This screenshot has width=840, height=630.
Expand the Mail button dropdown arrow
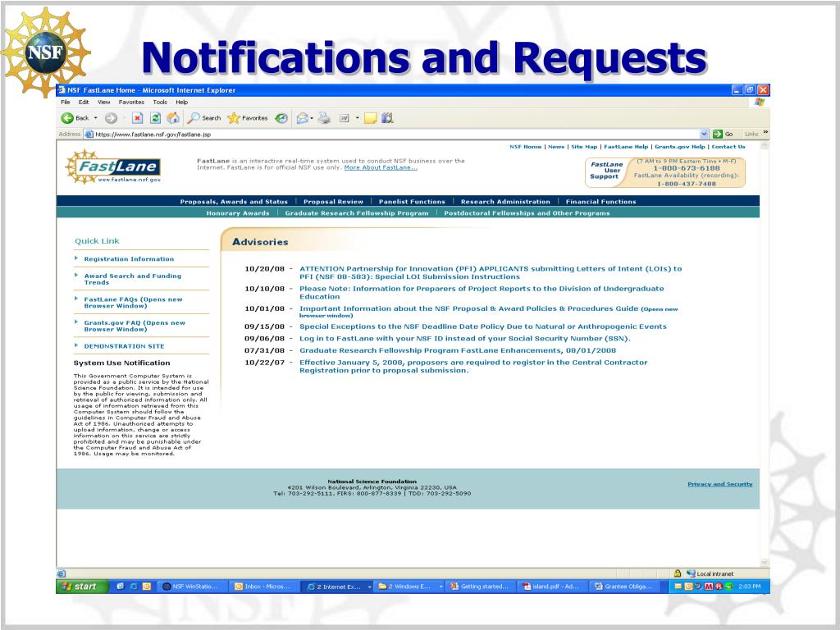[312, 118]
